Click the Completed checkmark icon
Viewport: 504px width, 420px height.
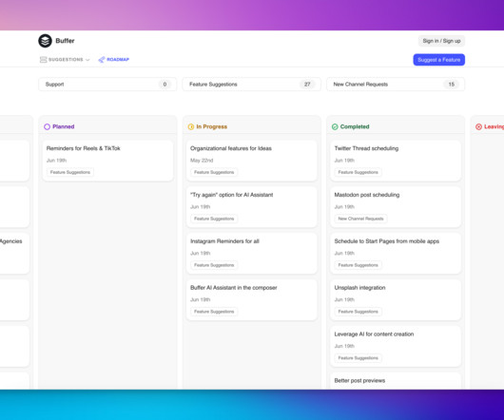(335, 126)
